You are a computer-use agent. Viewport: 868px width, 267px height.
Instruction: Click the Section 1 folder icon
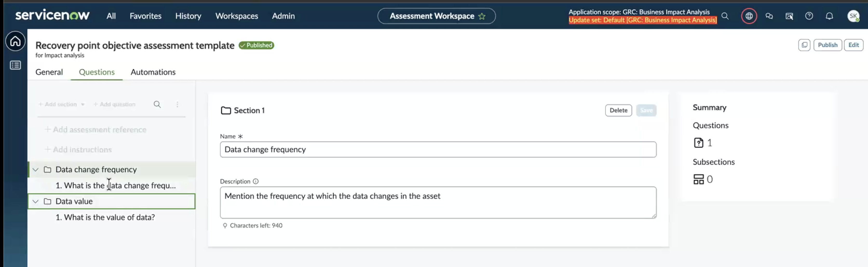point(226,110)
